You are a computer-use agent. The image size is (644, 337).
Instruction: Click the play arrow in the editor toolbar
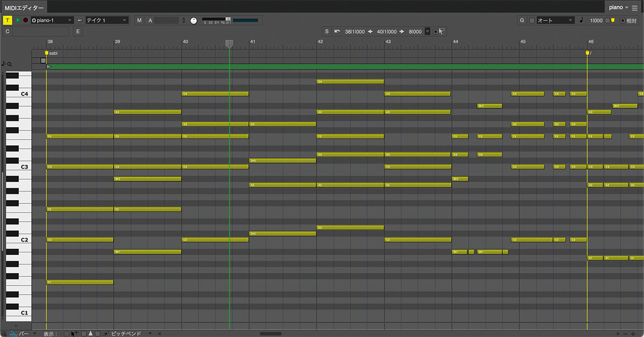(x=17, y=19)
